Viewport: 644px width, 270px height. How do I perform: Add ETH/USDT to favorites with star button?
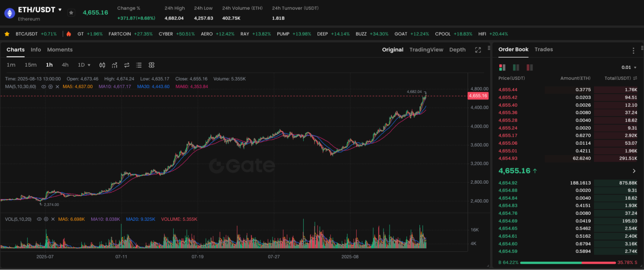pos(71,13)
